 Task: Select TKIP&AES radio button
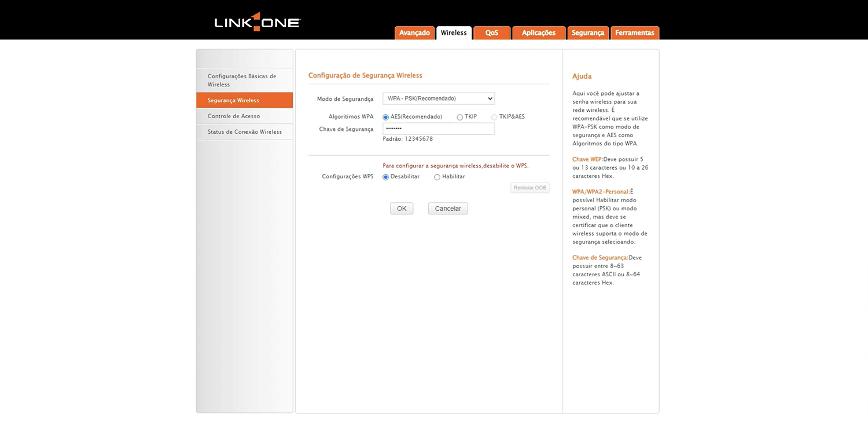pos(494,117)
